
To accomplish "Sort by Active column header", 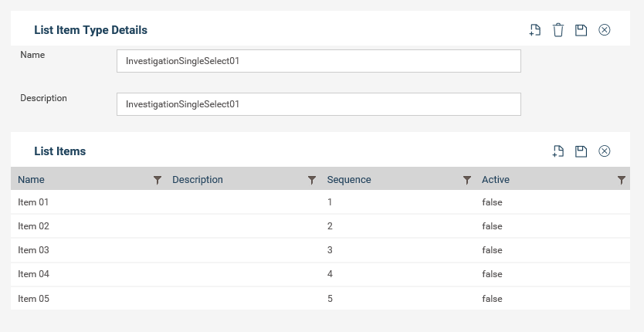I will 495,180.
